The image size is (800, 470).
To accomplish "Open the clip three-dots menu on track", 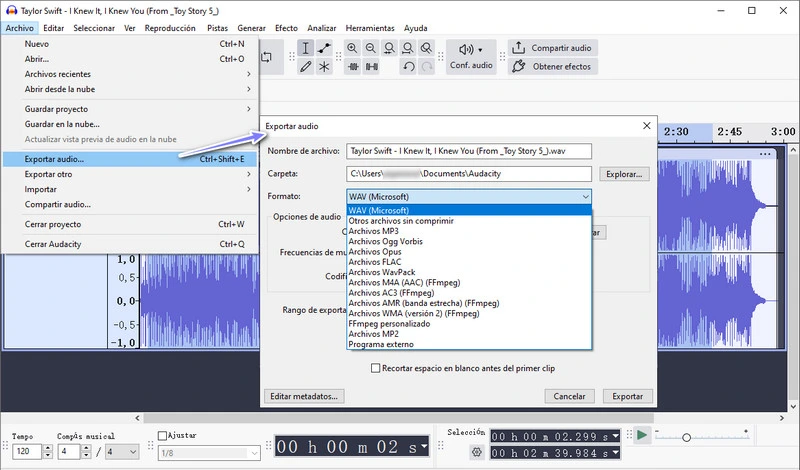I will click(x=765, y=154).
